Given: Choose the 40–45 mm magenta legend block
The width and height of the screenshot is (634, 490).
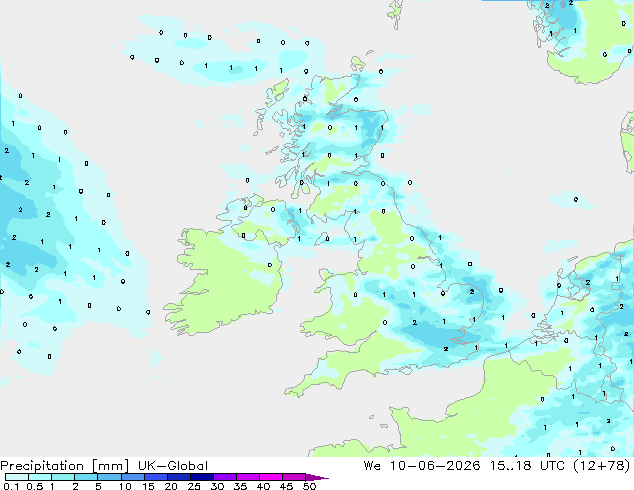Looking at the screenshot, I should click(271, 477).
